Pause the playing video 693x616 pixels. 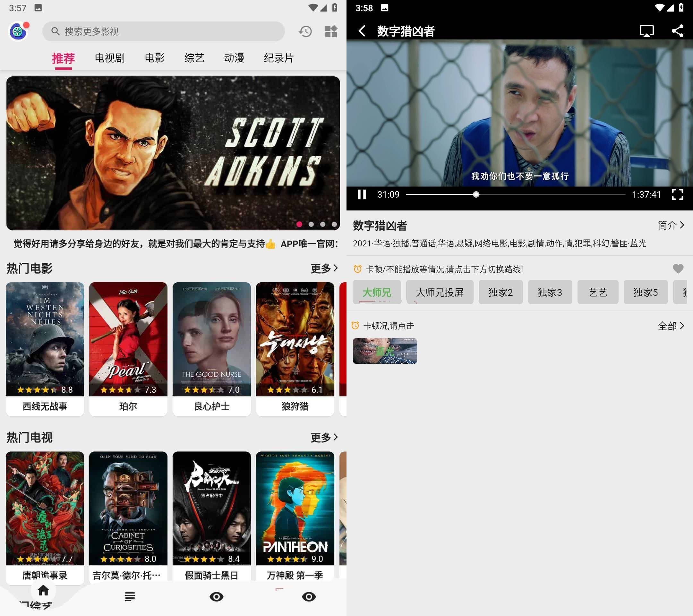coord(362,195)
